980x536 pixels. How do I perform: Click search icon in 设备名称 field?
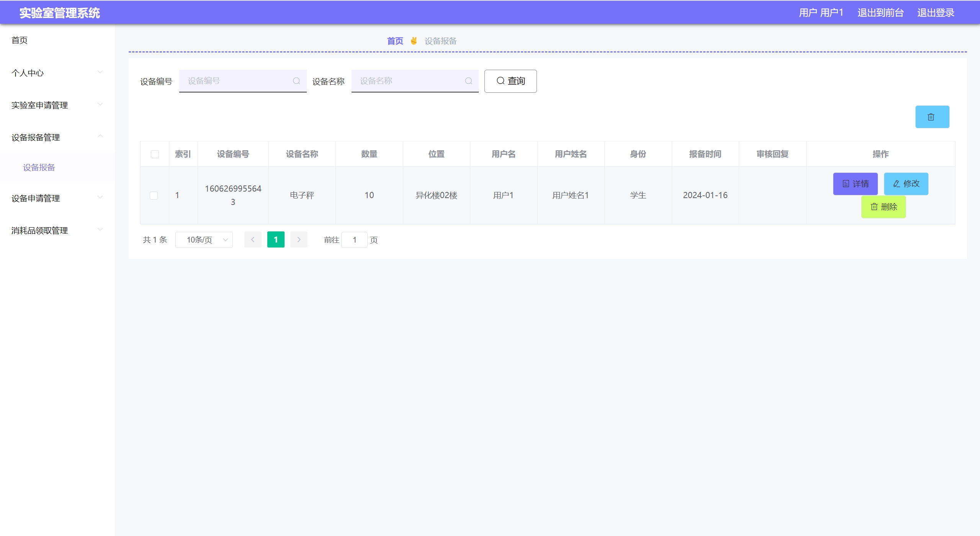(x=468, y=81)
